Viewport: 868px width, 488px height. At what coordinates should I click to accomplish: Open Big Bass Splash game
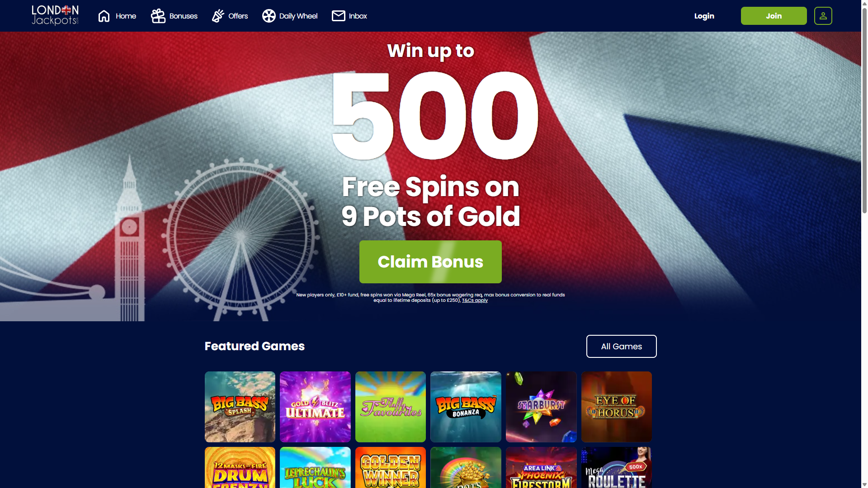click(x=240, y=407)
